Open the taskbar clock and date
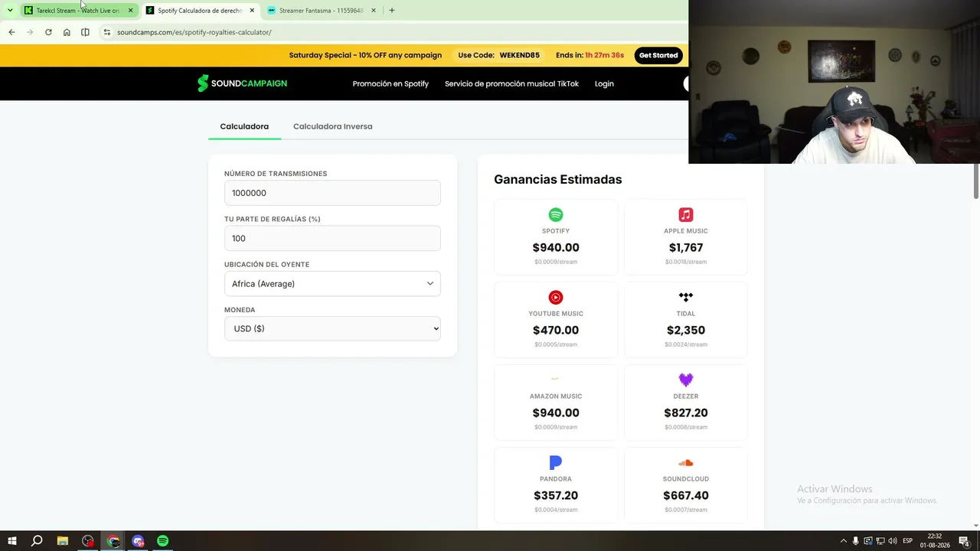The image size is (980, 551). 935,541
